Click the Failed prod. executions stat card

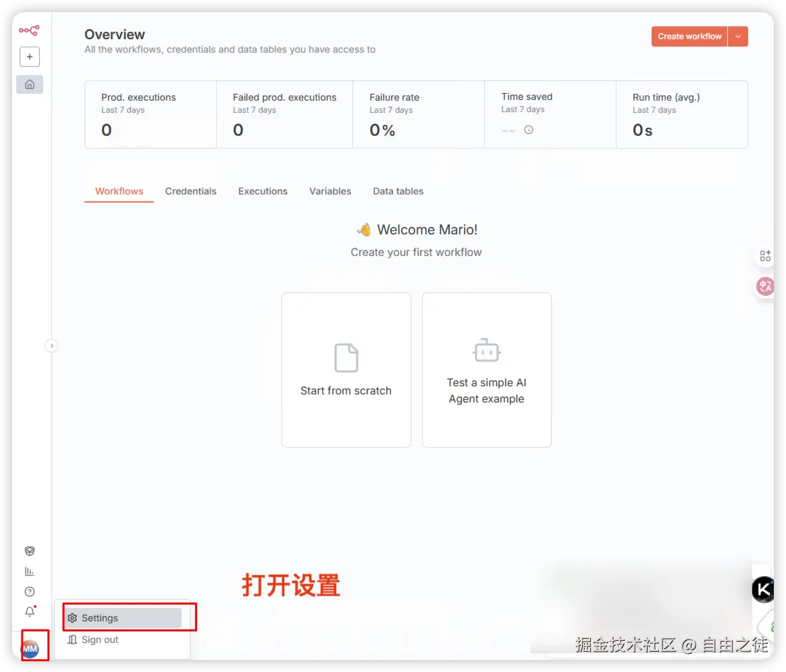tap(285, 114)
